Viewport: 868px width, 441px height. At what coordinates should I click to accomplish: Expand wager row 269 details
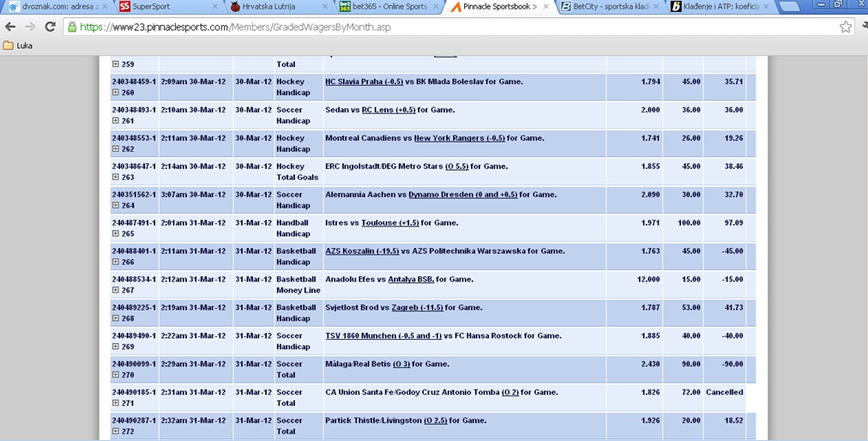tap(116, 347)
